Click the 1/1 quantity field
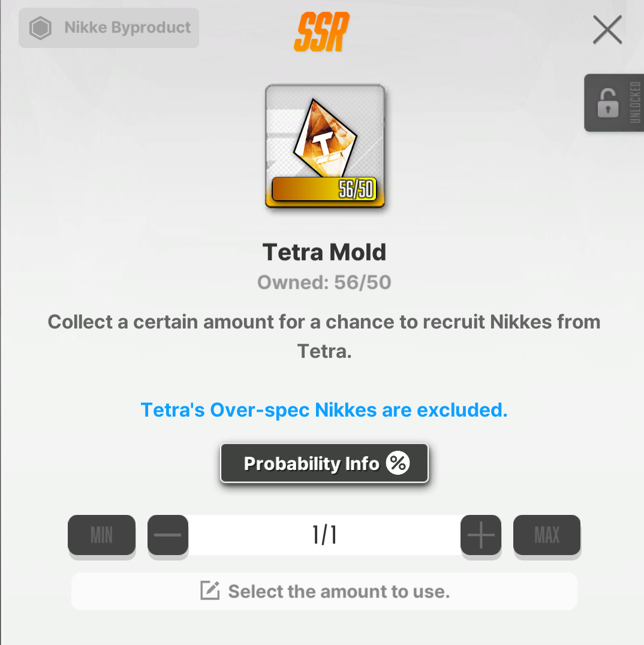 pos(324,535)
